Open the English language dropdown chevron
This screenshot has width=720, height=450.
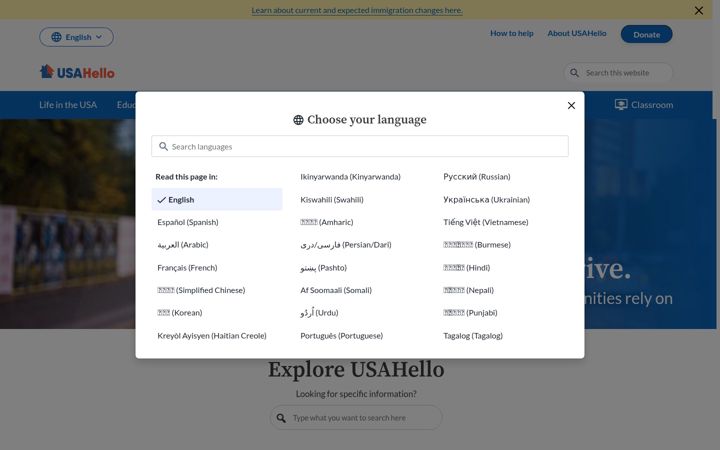99,37
